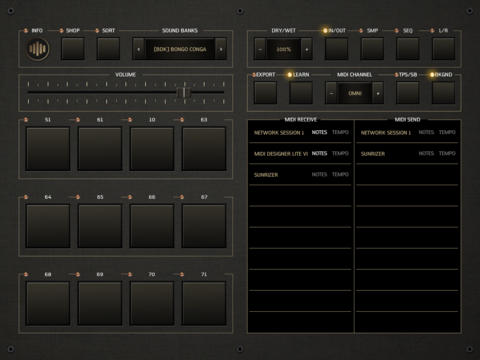
Task: Open the INFO waveform logo icon
Action: pos(38,49)
